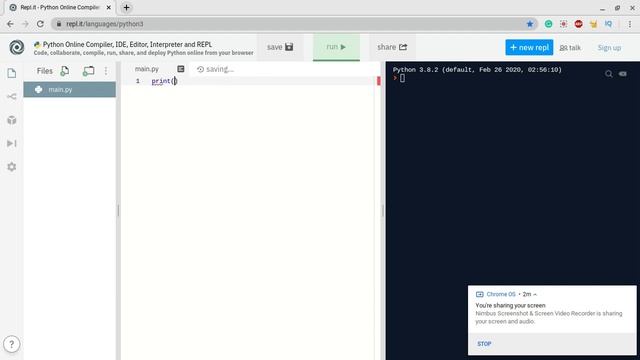Select main.py in the file tree
Viewport: 640px width, 360px height.
pyautogui.click(x=69, y=89)
